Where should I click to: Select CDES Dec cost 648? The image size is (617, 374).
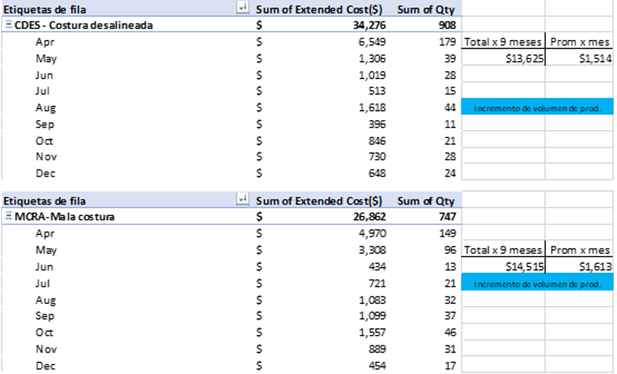pyautogui.click(x=377, y=173)
